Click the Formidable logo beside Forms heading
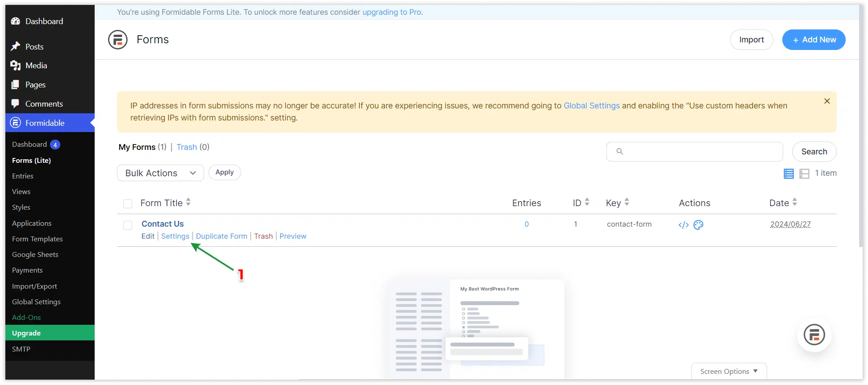This screenshot has height=385, width=868. click(118, 40)
